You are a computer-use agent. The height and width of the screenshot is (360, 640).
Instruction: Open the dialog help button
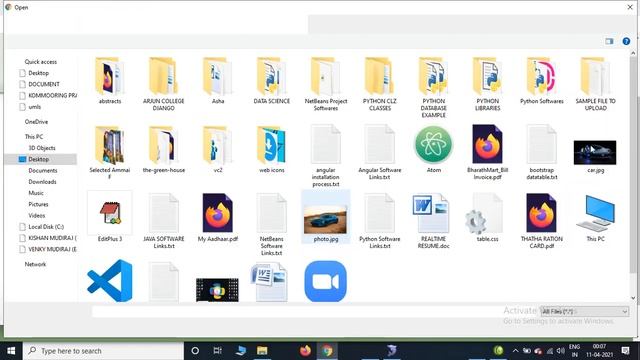pyautogui.click(x=626, y=41)
